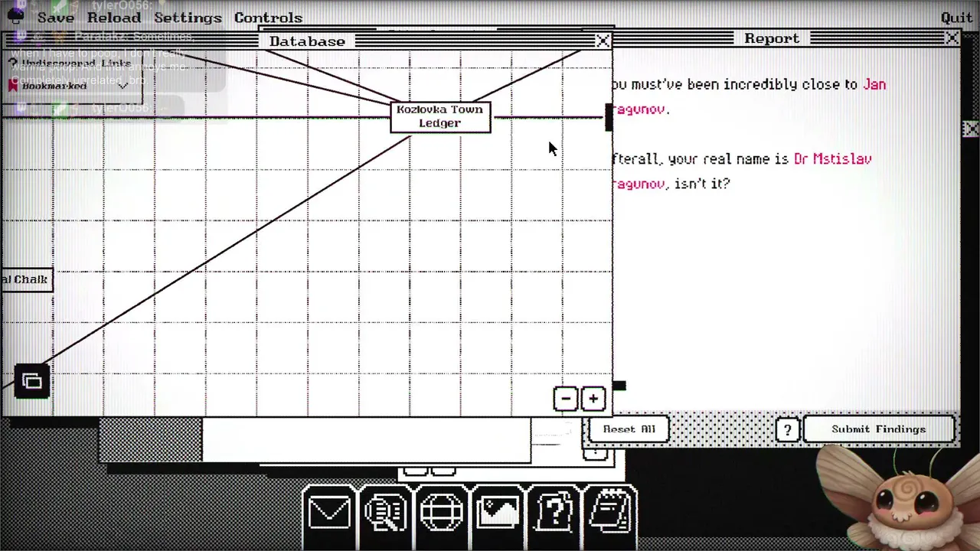980x551 pixels.
Task: Zoom out the Database map with minus
Action: 566,398
